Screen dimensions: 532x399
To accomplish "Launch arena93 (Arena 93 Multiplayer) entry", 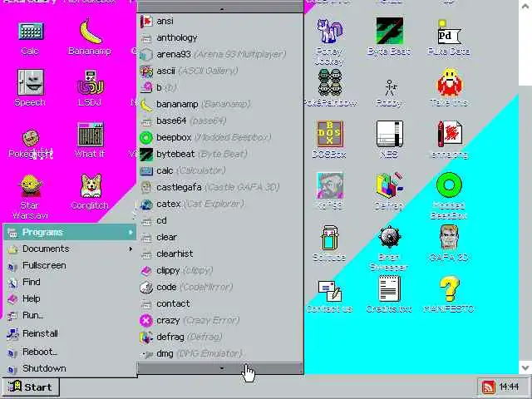I will [x=220, y=54].
